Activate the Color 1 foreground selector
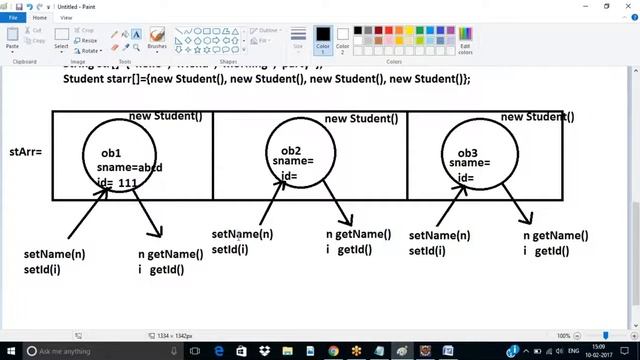 [x=323, y=40]
